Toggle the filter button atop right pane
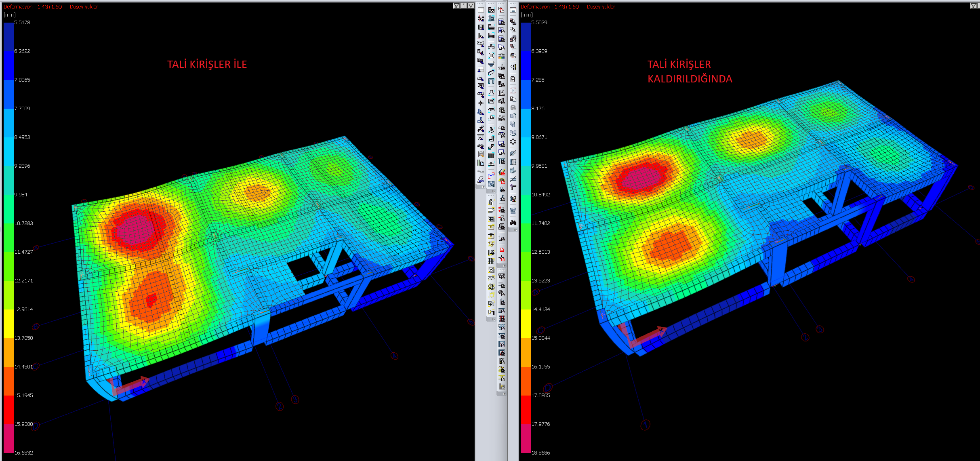The height and width of the screenshot is (461, 980). click(974, 6)
